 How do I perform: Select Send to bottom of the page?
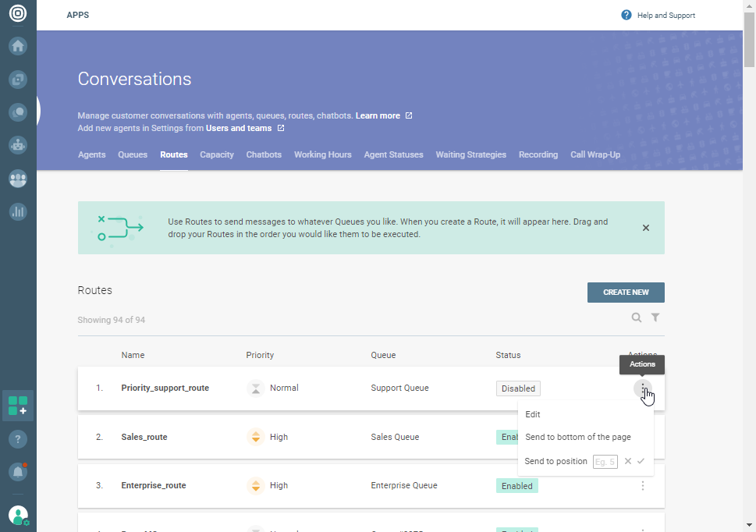pos(579,437)
